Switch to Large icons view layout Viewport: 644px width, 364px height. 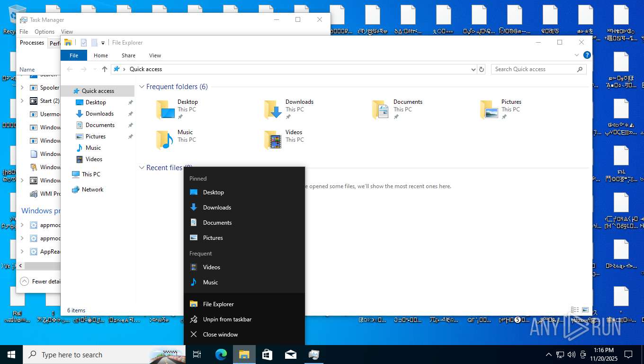tap(585, 310)
